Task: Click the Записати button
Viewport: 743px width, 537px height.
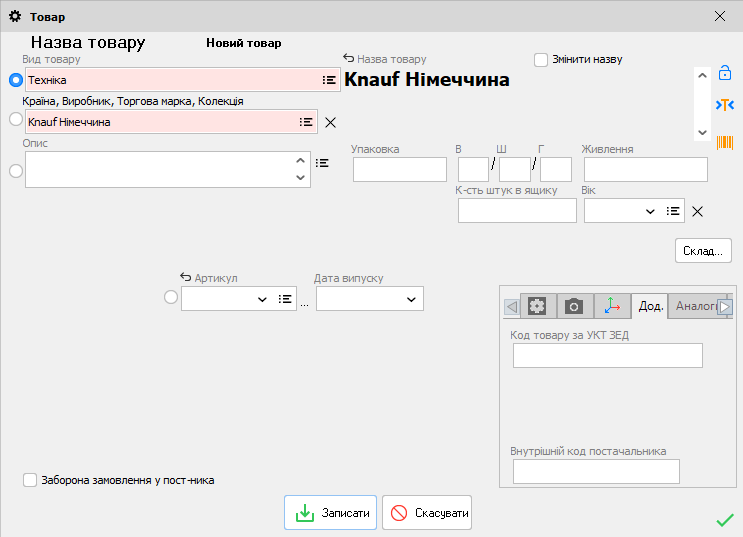Action: [x=330, y=513]
